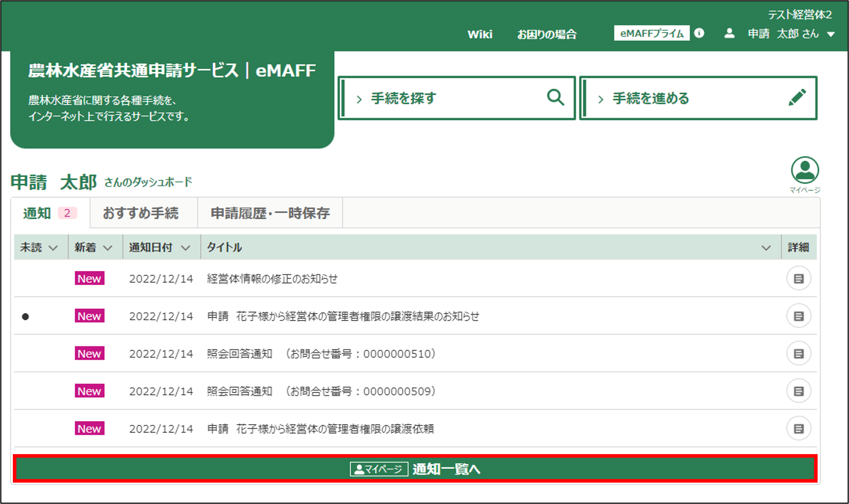The height and width of the screenshot is (504, 849).
Task: Open details for 経営体情報の修正のお知らせ
Action: click(x=798, y=278)
